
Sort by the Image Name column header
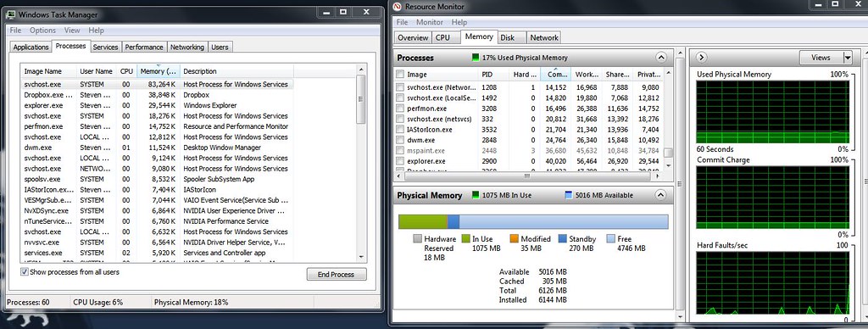click(48, 71)
